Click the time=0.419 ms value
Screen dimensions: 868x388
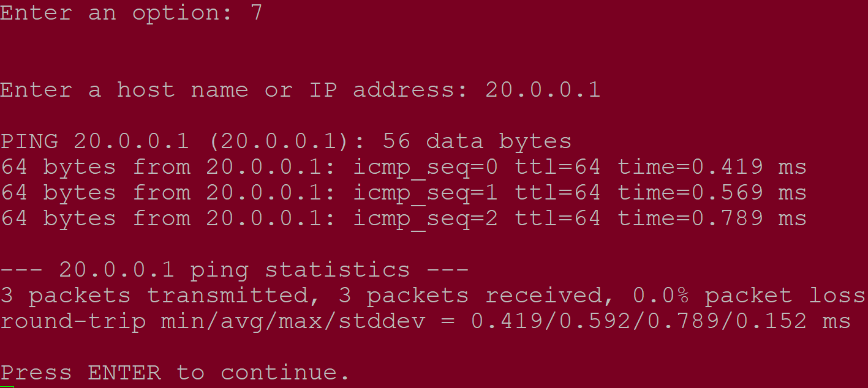coord(712,167)
